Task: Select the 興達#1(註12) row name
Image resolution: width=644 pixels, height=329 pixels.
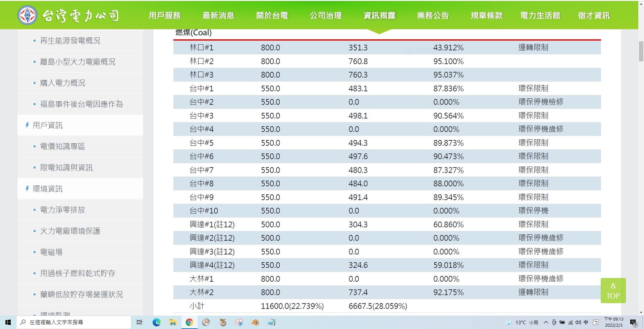Action: point(212,225)
